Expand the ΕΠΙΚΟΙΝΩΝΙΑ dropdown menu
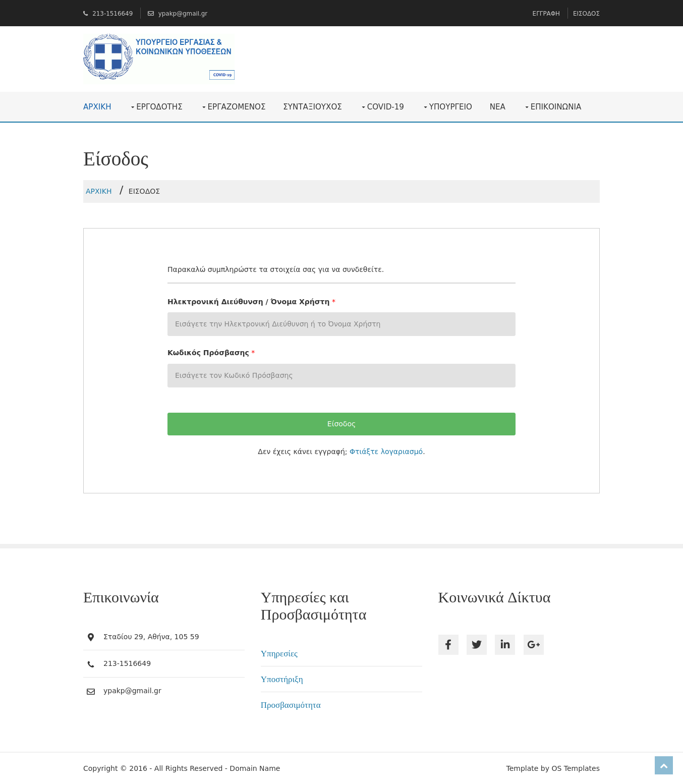 click(553, 107)
